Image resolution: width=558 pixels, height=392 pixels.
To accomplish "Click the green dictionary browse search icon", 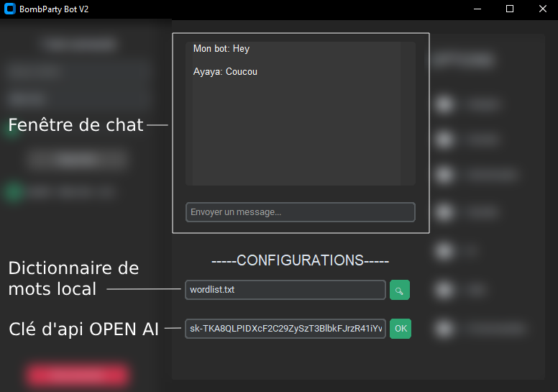I will pos(399,290).
